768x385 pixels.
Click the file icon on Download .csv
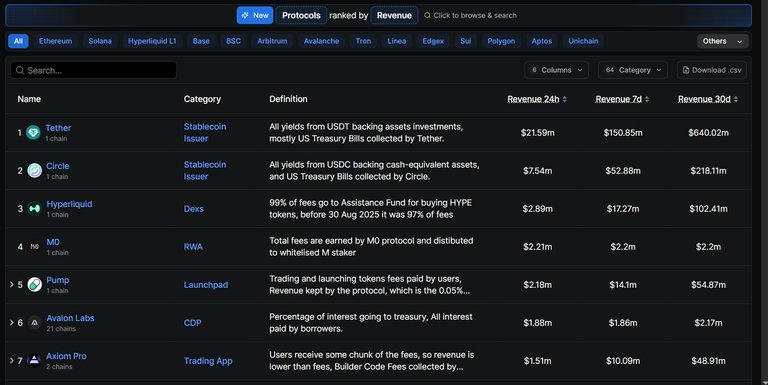[686, 70]
